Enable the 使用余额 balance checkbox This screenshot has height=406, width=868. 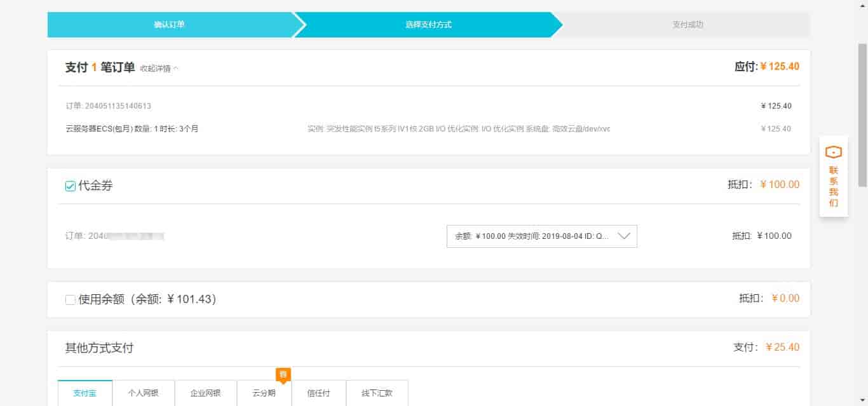pos(71,299)
